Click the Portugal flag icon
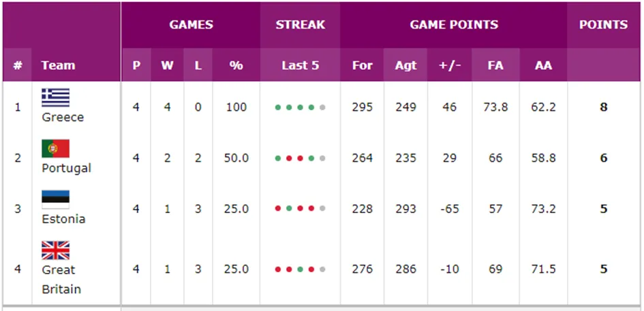 [55, 148]
